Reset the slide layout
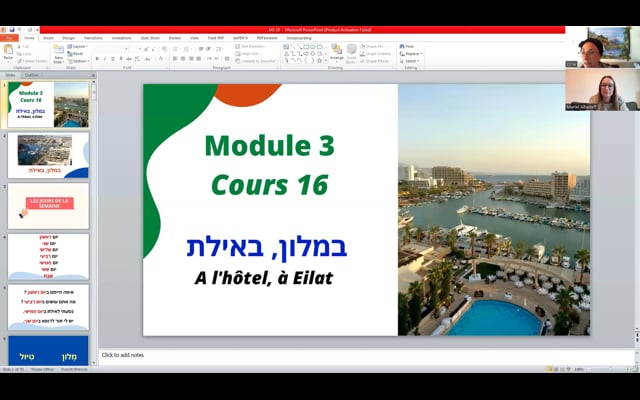Screen dimensions: 640x400 [75, 53]
